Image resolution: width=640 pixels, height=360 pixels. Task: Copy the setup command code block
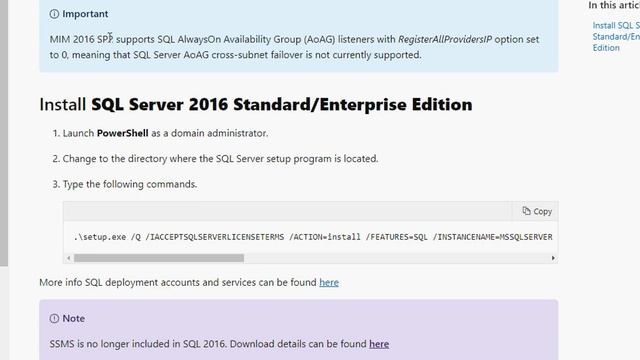537,211
